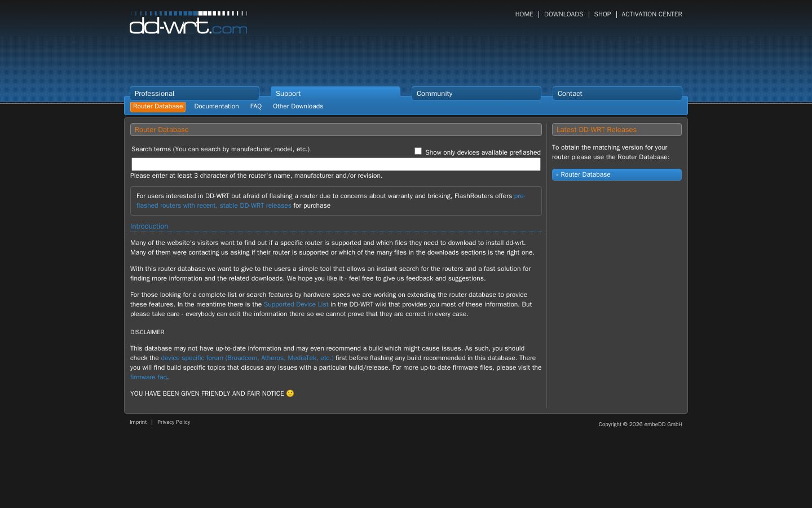Open the SHOP link
812x508 pixels.
coord(602,14)
